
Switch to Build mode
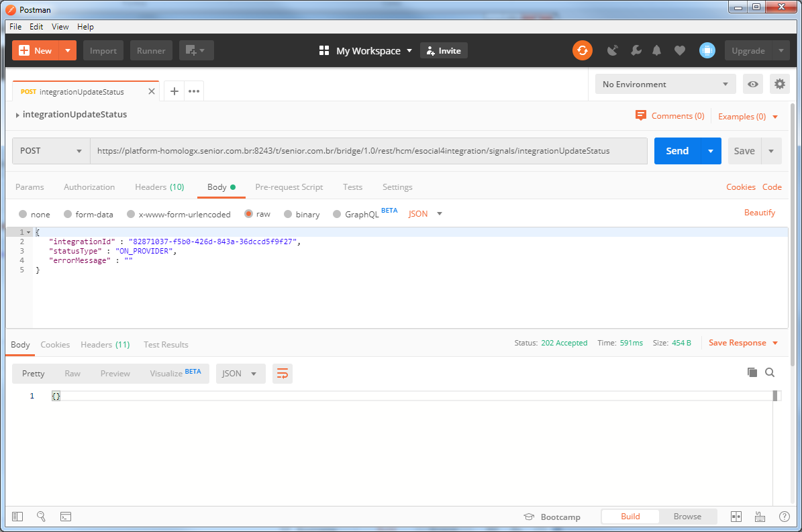(630, 517)
